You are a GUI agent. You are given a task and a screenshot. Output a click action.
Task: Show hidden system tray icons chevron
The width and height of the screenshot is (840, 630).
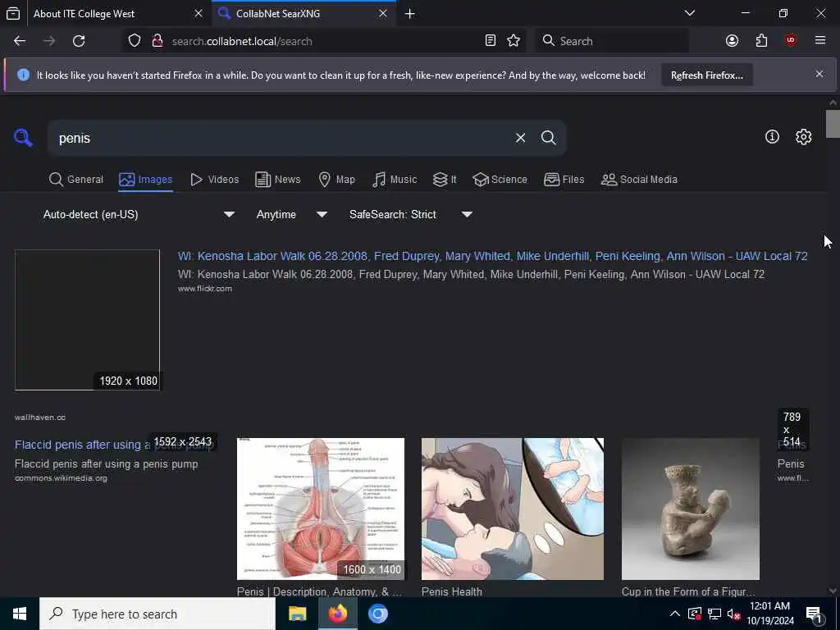[x=675, y=614]
